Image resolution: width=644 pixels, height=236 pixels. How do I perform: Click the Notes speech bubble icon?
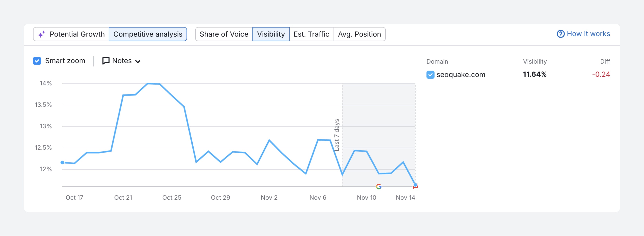coord(106,61)
